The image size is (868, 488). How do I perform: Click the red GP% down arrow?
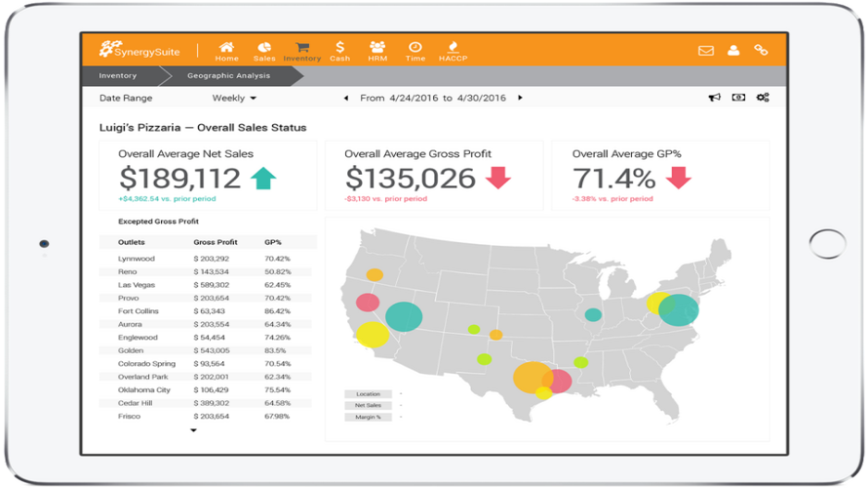tap(679, 179)
